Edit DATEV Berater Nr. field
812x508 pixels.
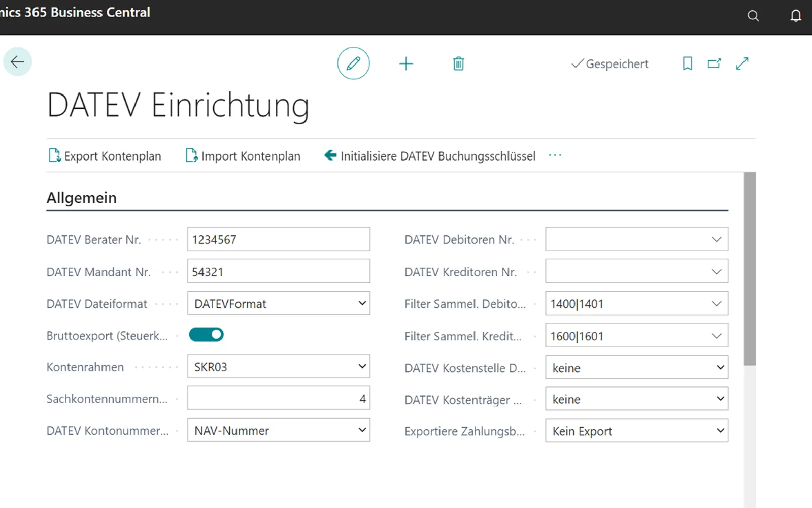(279, 239)
